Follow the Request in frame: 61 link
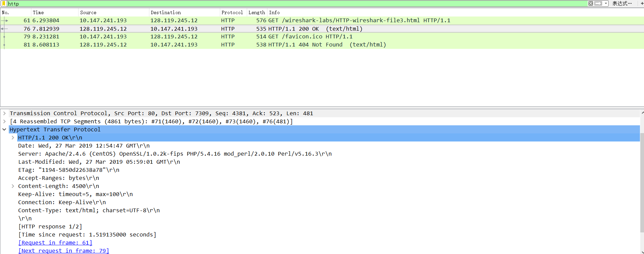644x254 pixels. [x=55, y=243]
